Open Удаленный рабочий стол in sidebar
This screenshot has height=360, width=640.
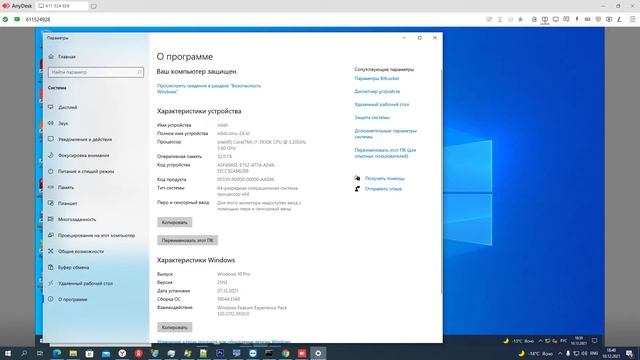pos(85,283)
